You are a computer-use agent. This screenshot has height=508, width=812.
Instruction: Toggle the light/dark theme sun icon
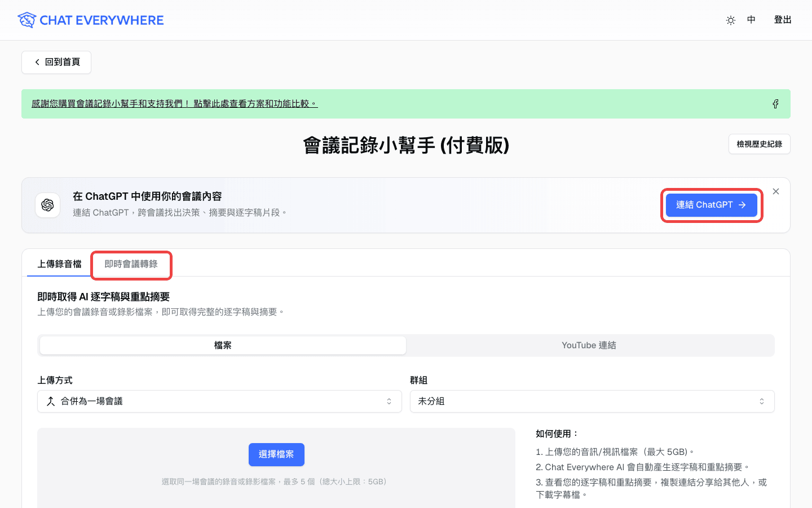tap(731, 20)
